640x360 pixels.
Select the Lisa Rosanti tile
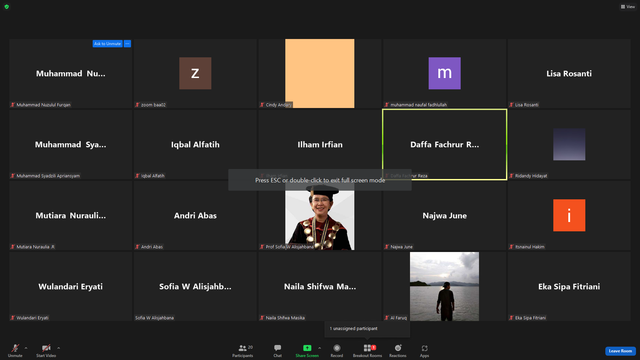click(x=569, y=73)
